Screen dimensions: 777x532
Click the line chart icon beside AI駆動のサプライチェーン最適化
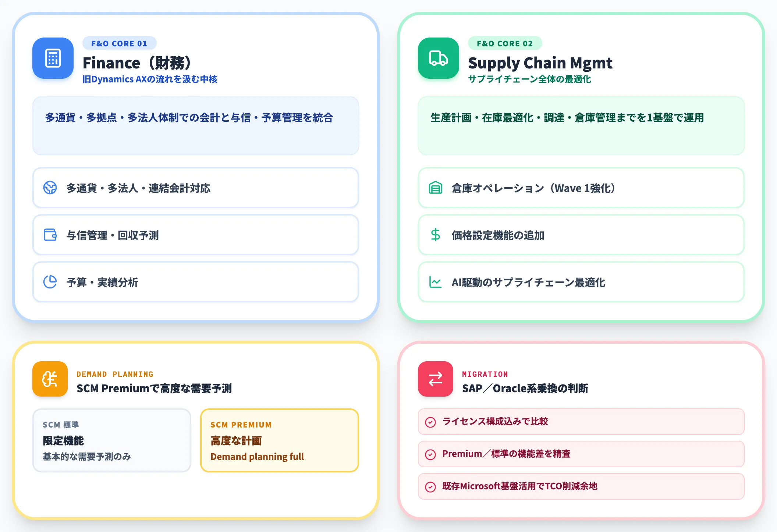tap(436, 282)
